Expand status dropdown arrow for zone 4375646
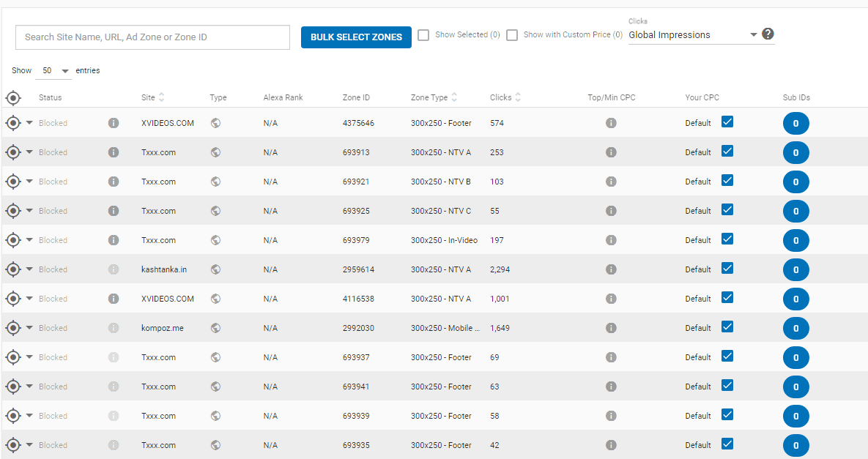 [x=29, y=123]
